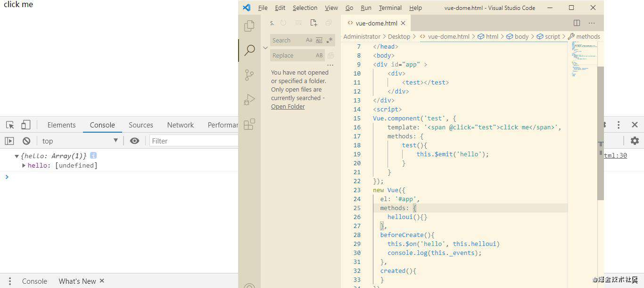Click the 'click me' text on the page
Screen dimensions: 644x288
(18, 5)
